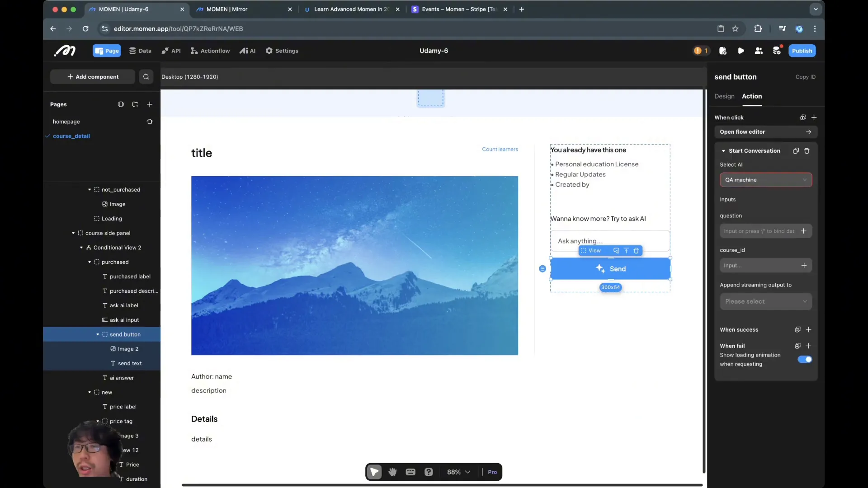Viewport: 868px width, 488px height.
Task: Click the preview play icon in top bar
Action: click(741, 51)
